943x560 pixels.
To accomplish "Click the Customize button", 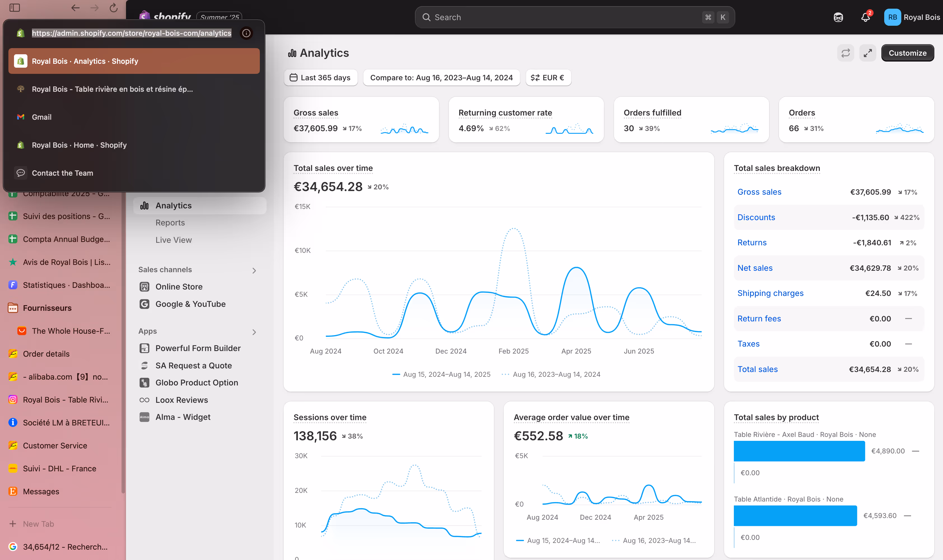I will point(907,53).
